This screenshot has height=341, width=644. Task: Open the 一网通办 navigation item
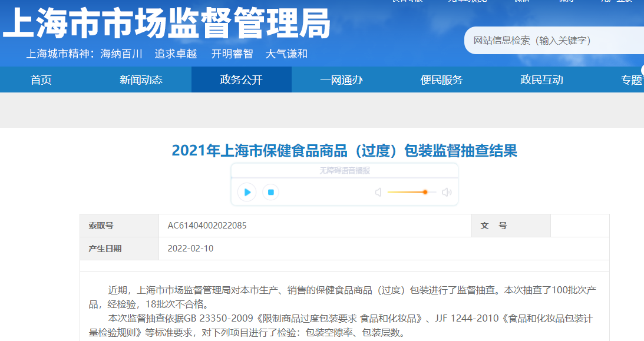(x=341, y=80)
